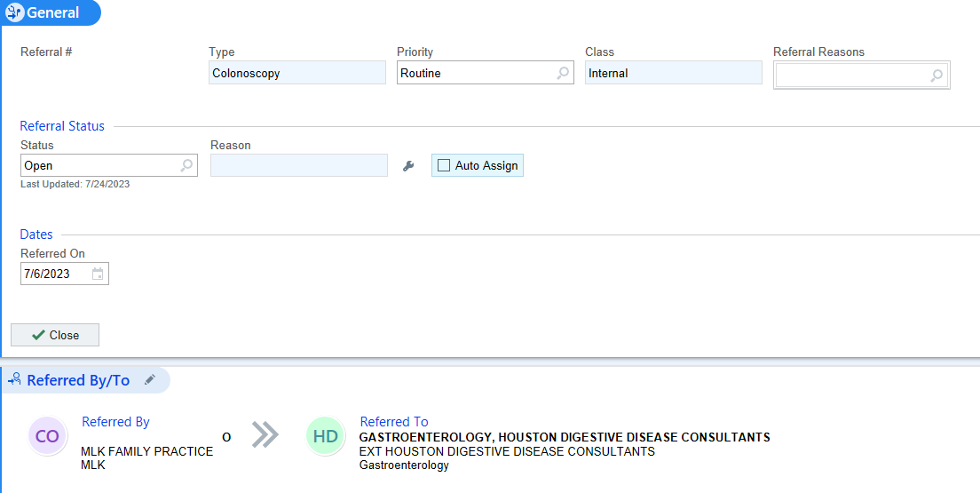Click the empty Reason field
The width and height of the screenshot is (980, 493).
pyautogui.click(x=299, y=166)
